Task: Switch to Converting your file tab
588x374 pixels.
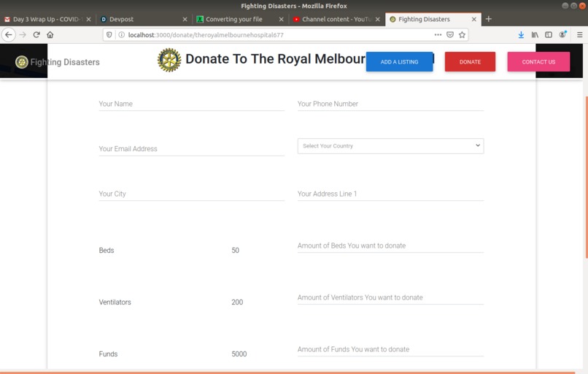Action: (241, 19)
